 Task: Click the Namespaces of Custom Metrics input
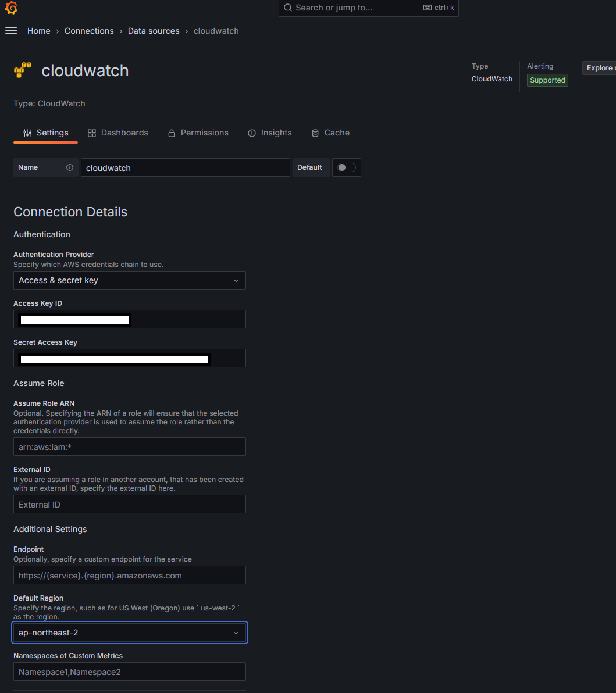point(130,671)
